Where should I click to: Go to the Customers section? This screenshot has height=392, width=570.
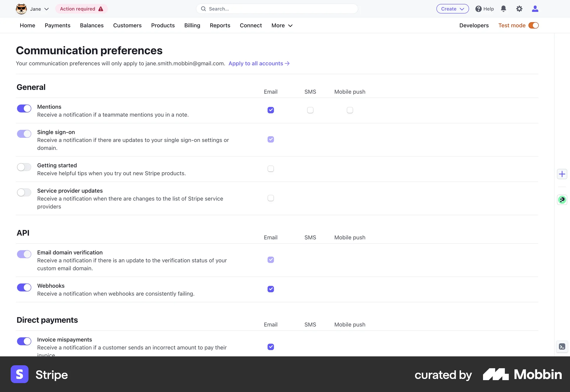click(x=127, y=26)
